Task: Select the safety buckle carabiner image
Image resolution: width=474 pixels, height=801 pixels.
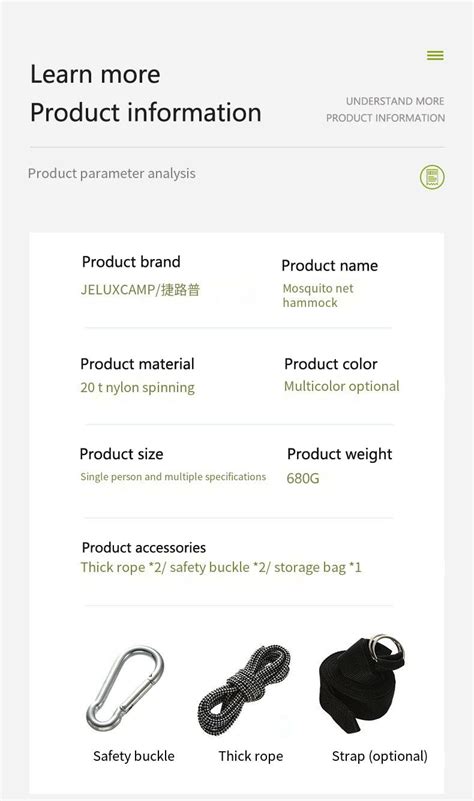Action: (x=125, y=689)
